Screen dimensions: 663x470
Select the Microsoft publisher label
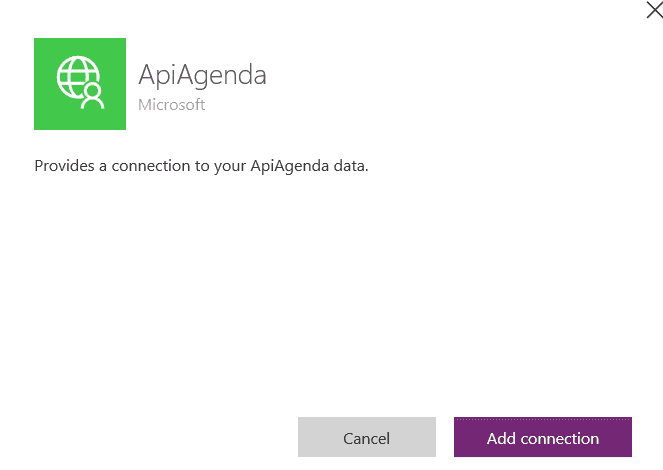tap(171, 104)
